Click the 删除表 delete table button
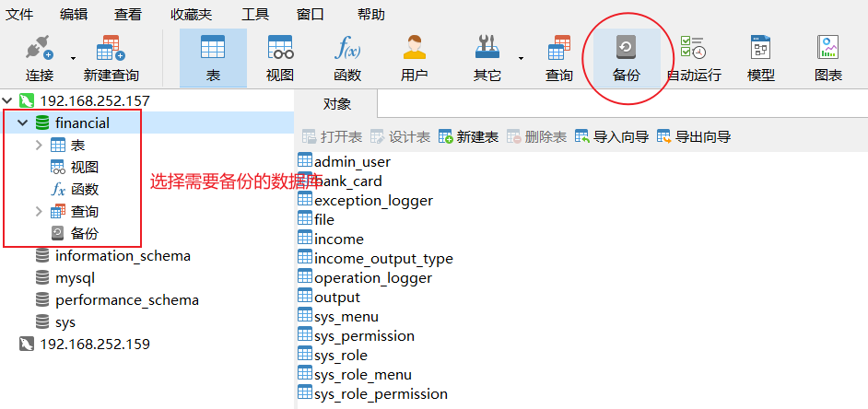This screenshot has height=409, width=868. (x=537, y=136)
